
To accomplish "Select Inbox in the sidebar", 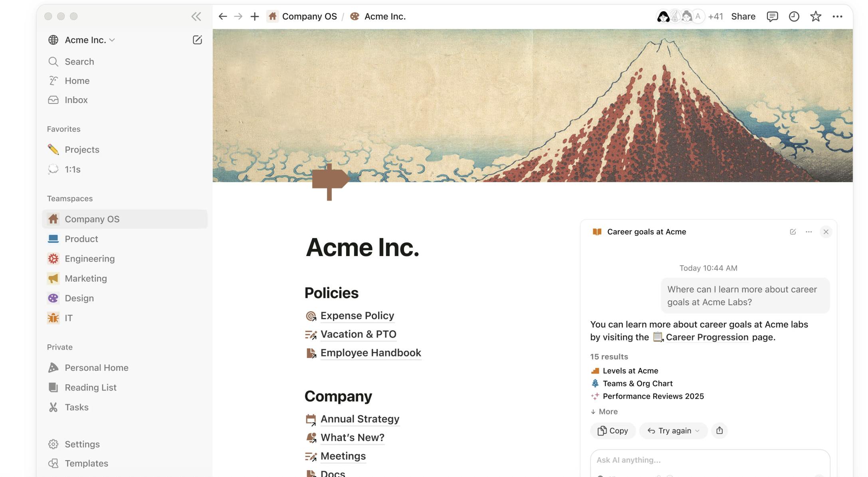I will (x=76, y=100).
